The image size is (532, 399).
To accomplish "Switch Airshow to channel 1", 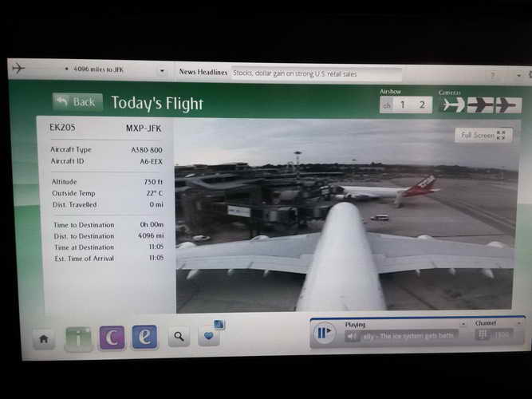I will (x=403, y=105).
